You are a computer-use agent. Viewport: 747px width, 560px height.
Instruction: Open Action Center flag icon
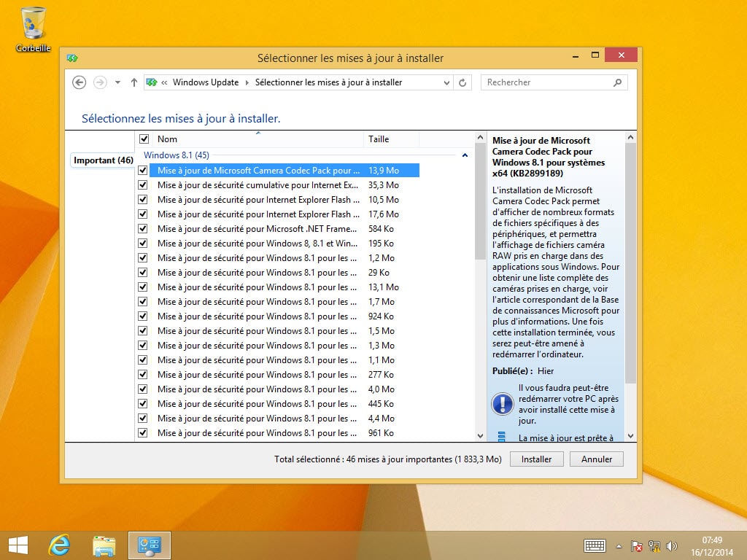pyautogui.click(x=636, y=546)
